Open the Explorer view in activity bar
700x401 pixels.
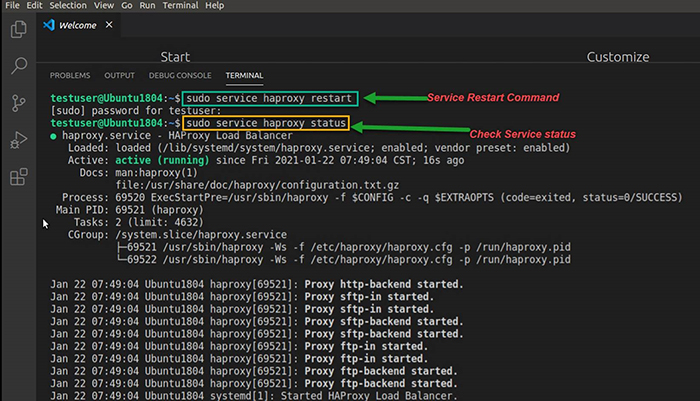[x=17, y=29]
